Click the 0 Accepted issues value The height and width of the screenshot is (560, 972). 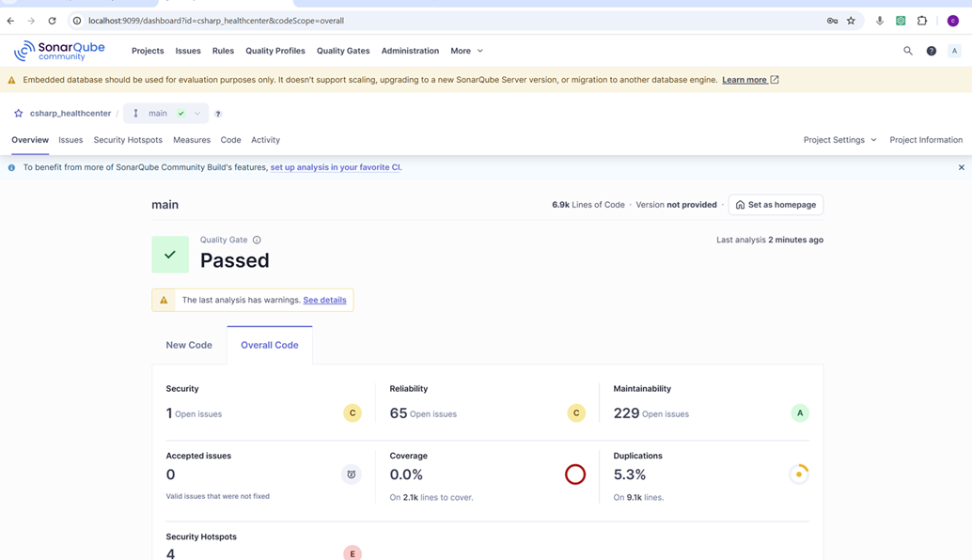(x=170, y=474)
